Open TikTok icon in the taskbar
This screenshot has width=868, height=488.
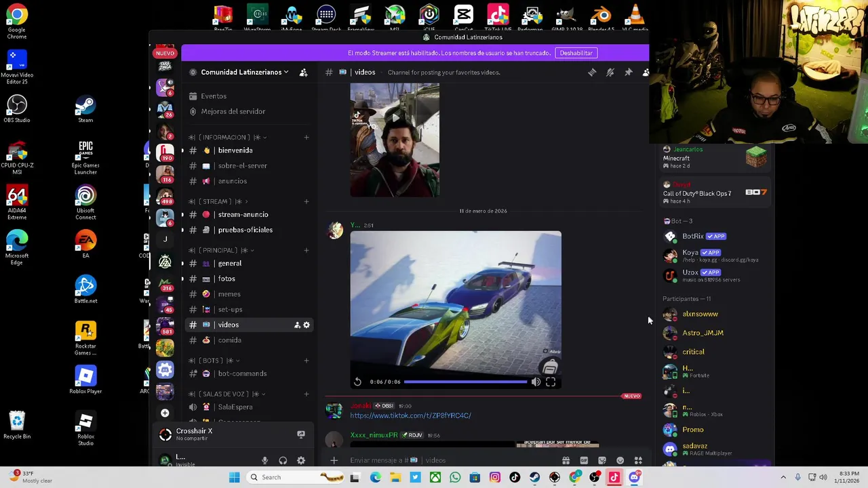coord(515,478)
